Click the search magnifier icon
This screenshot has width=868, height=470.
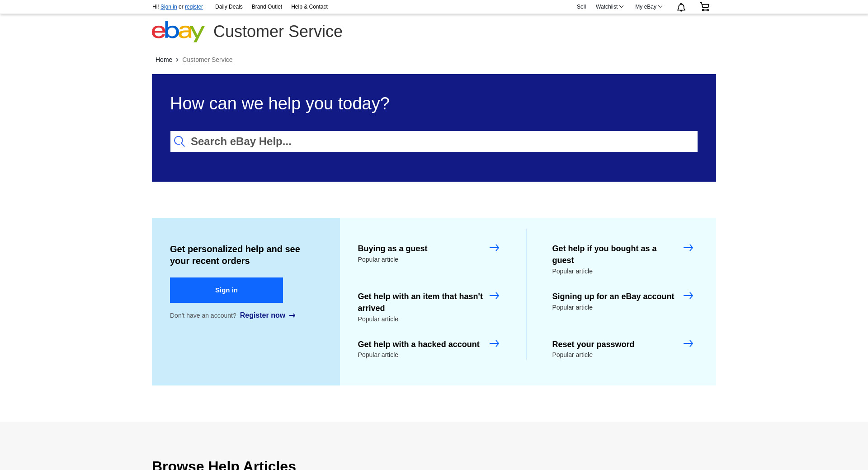179,141
